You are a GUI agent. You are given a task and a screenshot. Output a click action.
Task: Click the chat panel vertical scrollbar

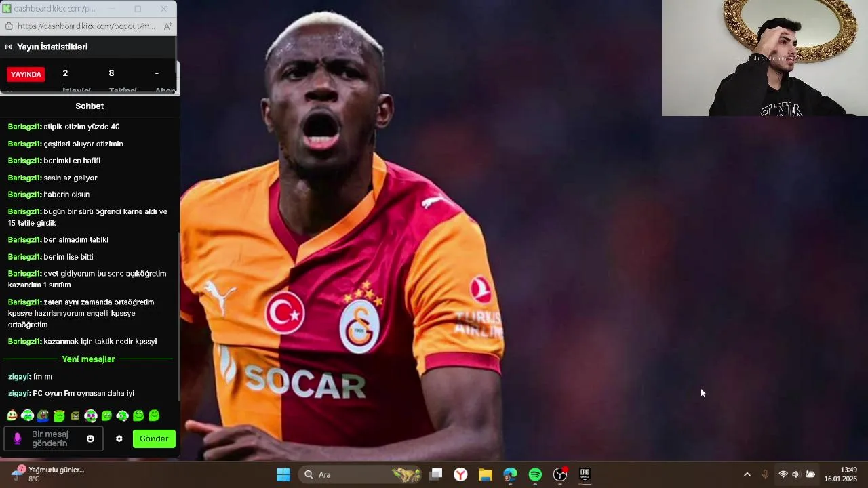178,315
